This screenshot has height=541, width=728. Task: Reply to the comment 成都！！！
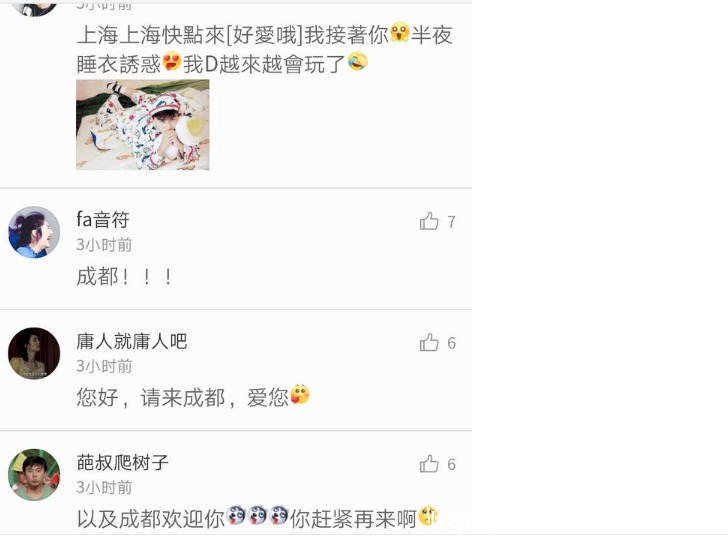pyautogui.click(x=125, y=277)
